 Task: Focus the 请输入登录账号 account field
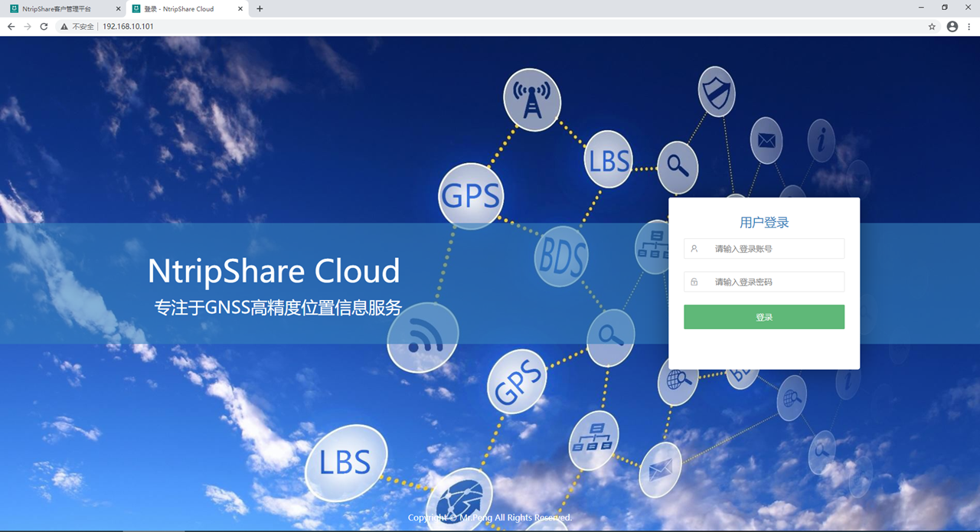pos(764,249)
